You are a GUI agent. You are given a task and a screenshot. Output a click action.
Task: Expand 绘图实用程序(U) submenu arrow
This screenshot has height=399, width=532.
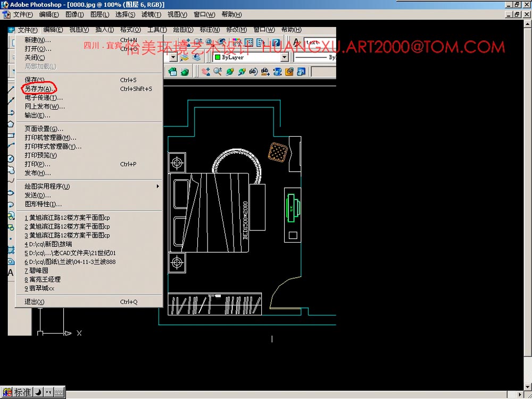(158, 186)
